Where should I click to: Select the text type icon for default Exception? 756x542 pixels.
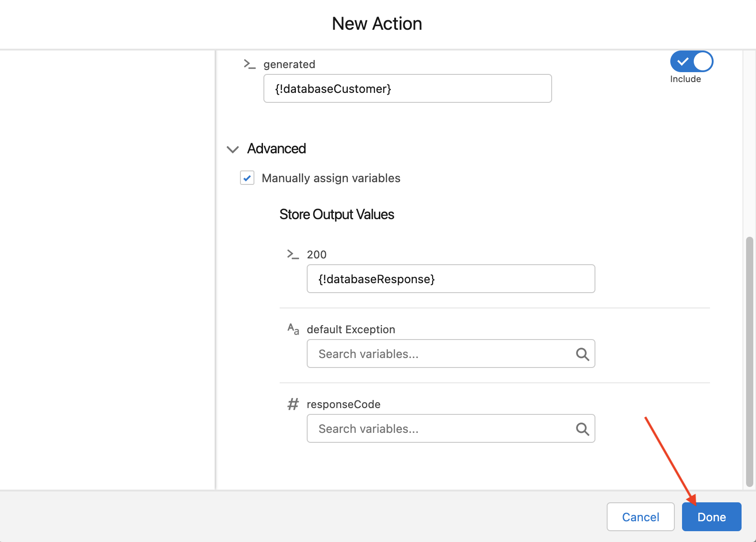click(x=293, y=329)
